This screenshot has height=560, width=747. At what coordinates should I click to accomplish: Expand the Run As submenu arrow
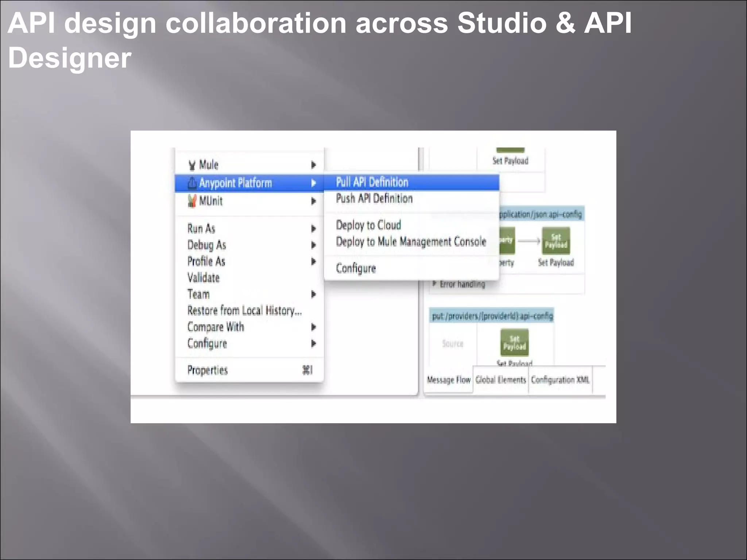tap(313, 229)
